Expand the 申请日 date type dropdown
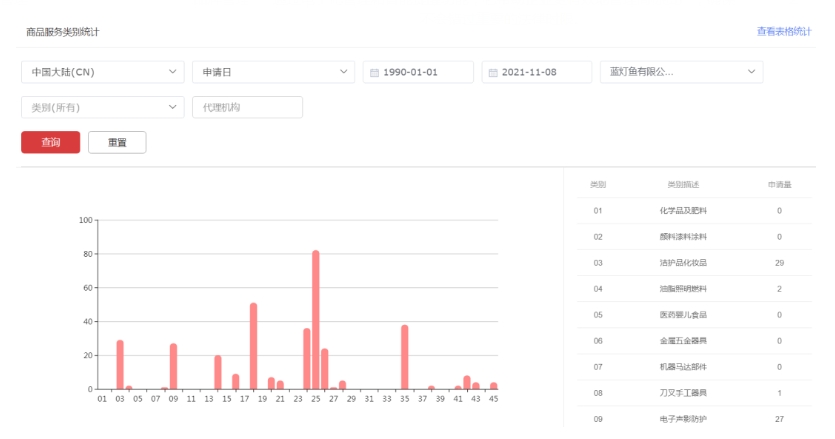The width and height of the screenshot is (835, 439). pos(273,72)
